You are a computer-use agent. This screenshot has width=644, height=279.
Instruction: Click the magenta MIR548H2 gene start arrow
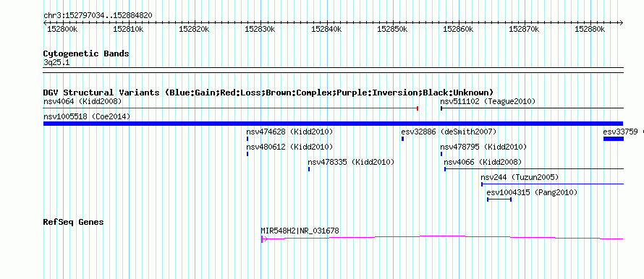[x=264, y=239]
